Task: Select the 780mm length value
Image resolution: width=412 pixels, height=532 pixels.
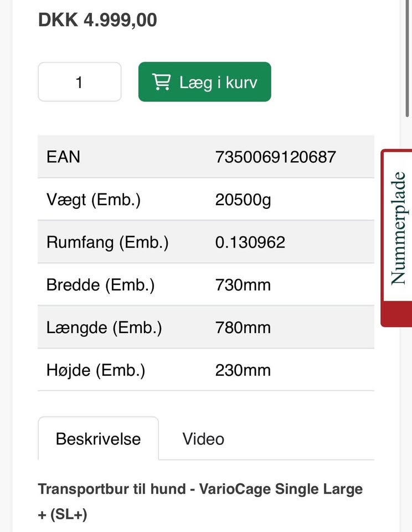Action: (x=243, y=328)
